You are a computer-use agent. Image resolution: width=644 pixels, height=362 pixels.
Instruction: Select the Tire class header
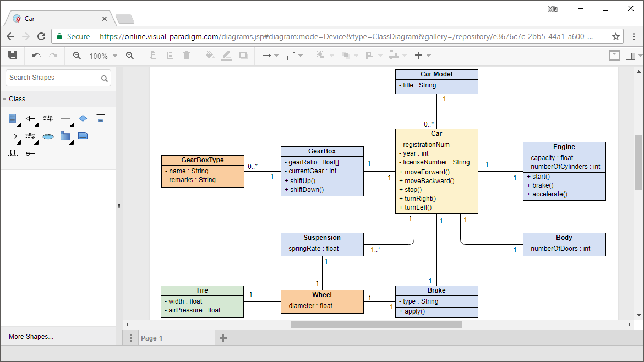point(202,290)
